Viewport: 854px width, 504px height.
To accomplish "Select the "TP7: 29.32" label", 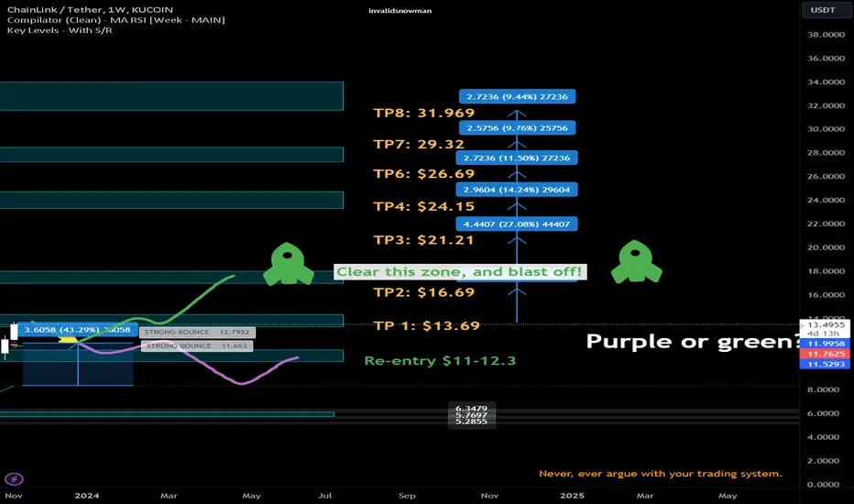I will (419, 145).
